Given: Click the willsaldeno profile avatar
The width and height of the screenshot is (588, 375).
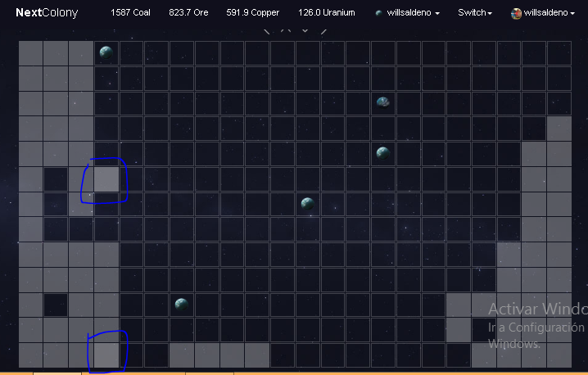Looking at the screenshot, I should tap(517, 13).
